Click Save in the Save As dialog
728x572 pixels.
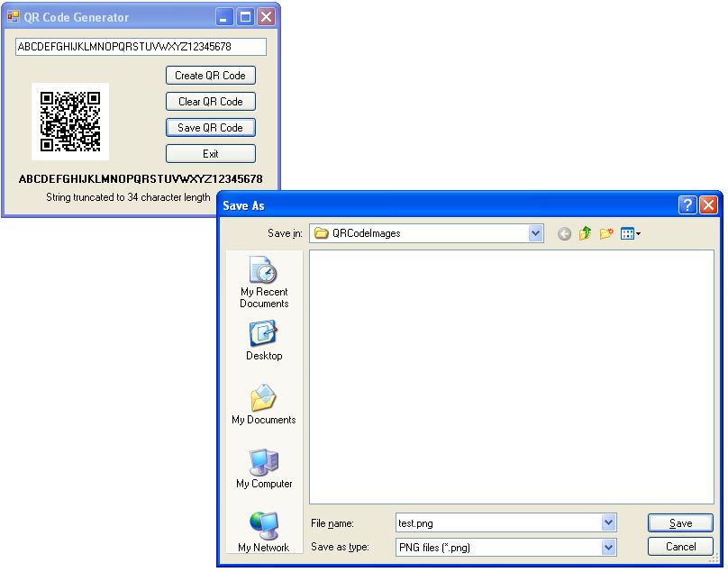(x=680, y=522)
